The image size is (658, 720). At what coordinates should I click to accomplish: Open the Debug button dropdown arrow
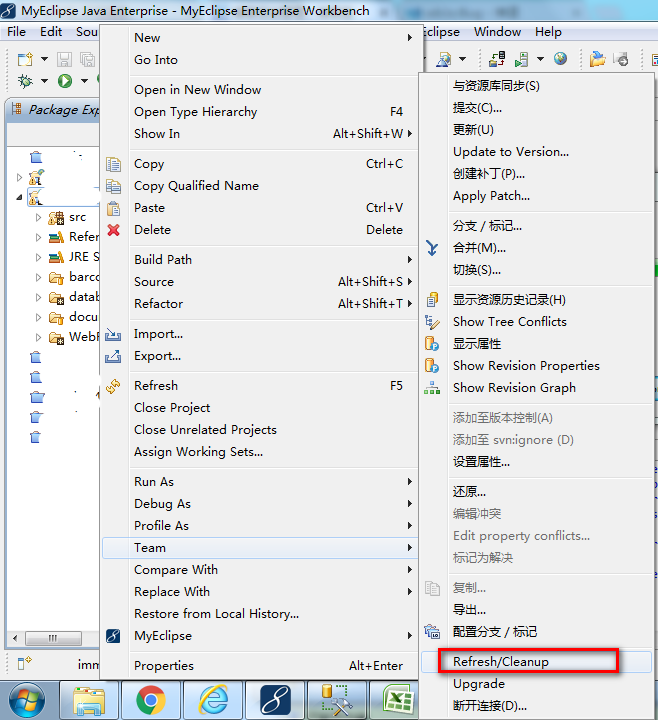coord(44,81)
